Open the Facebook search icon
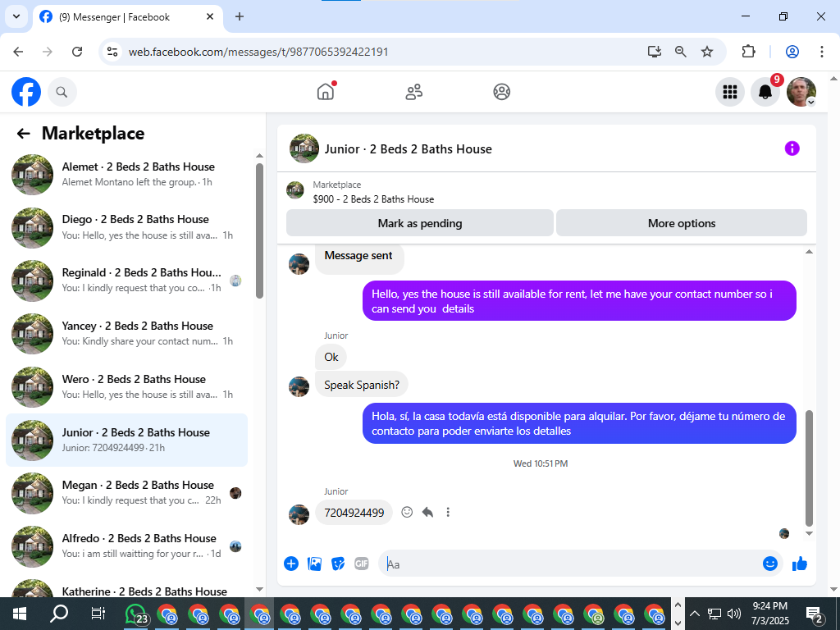 pos(62,92)
